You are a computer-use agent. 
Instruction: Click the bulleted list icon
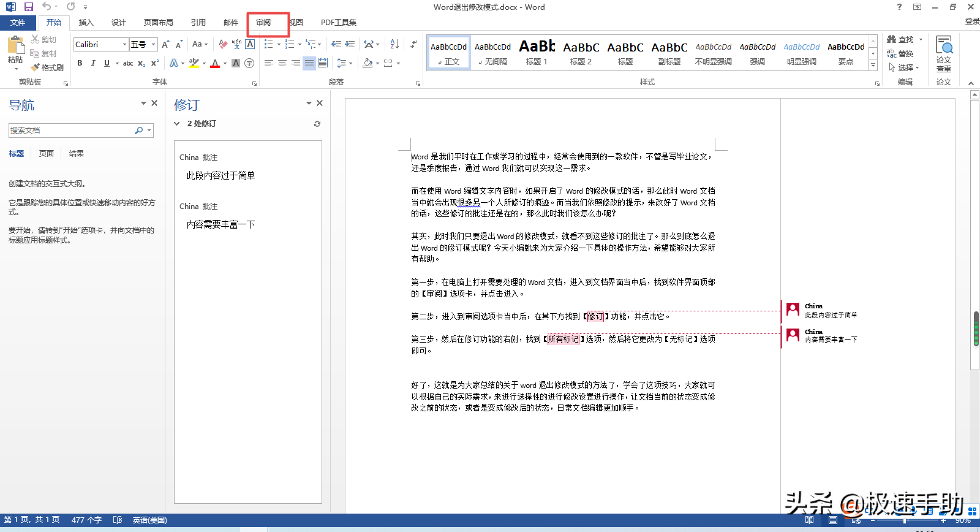coord(268,44)
